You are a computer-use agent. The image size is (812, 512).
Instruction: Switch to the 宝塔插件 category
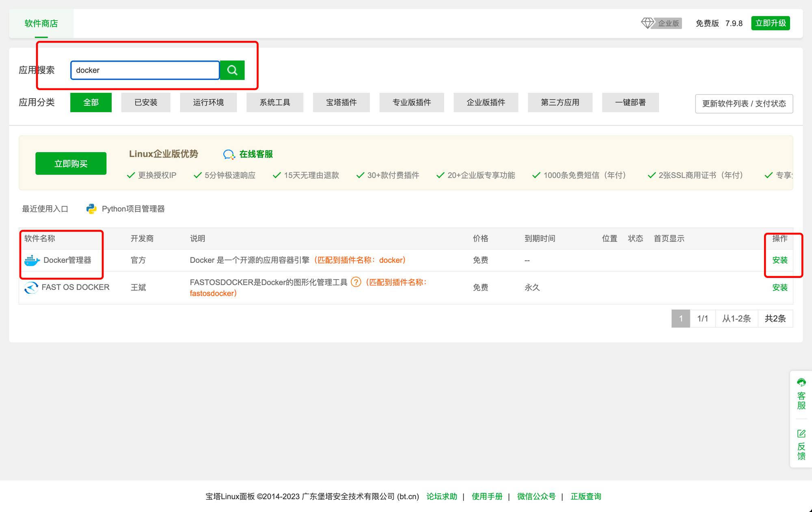click(x=341, y=102)
